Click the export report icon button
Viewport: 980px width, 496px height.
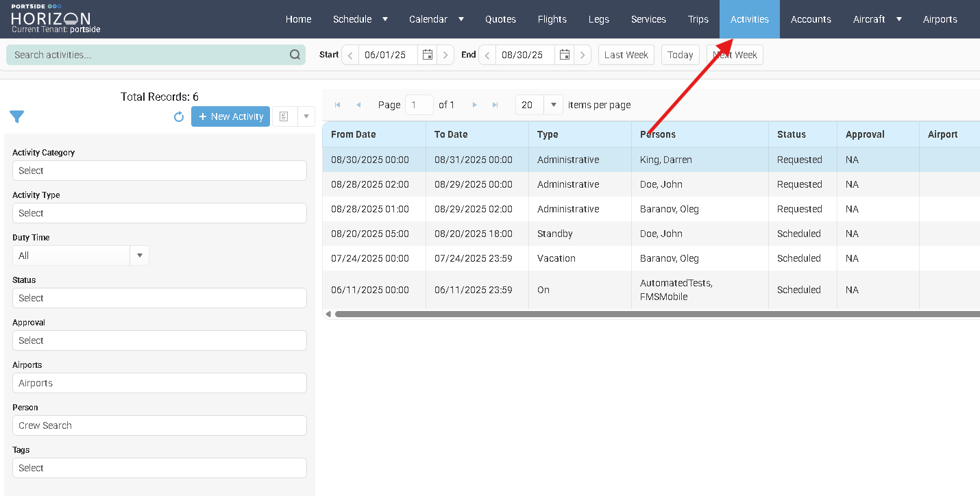point(284,116)
